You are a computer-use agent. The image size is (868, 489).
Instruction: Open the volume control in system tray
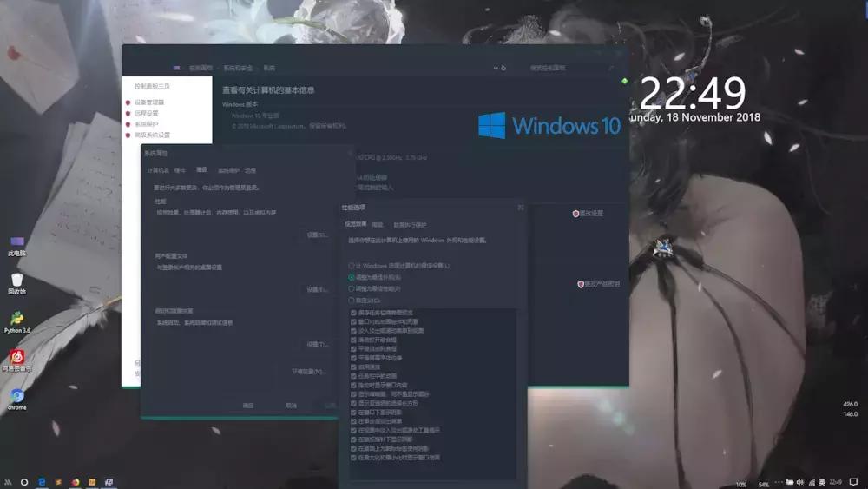pos(800,482)
